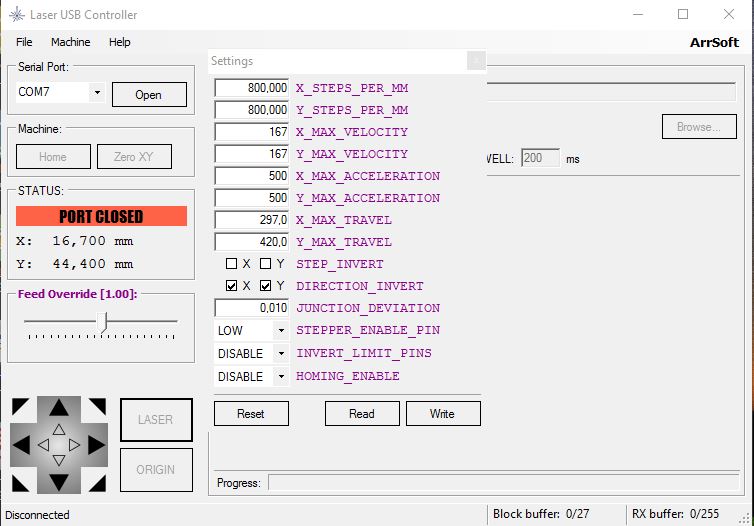Click the Feed Override slider handle
This screenshot has width=754, height=526.
tap(102, 322)
